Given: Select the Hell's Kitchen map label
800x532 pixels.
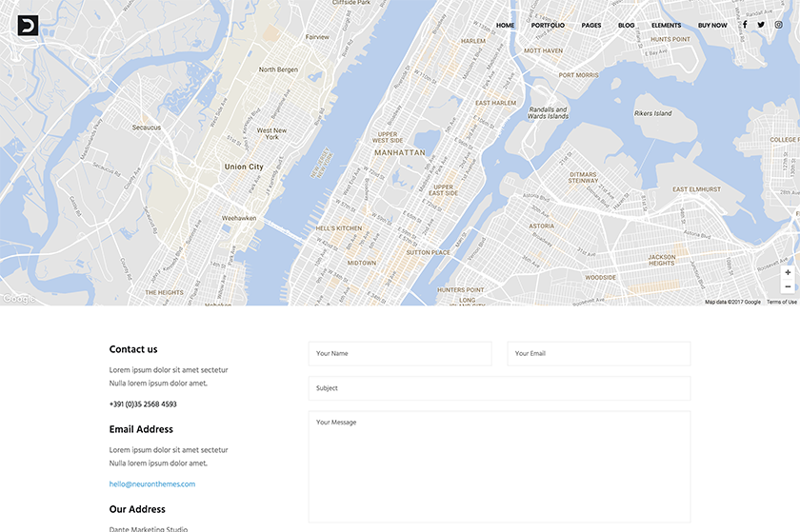Looking at the screenshot, I should 339,228.
